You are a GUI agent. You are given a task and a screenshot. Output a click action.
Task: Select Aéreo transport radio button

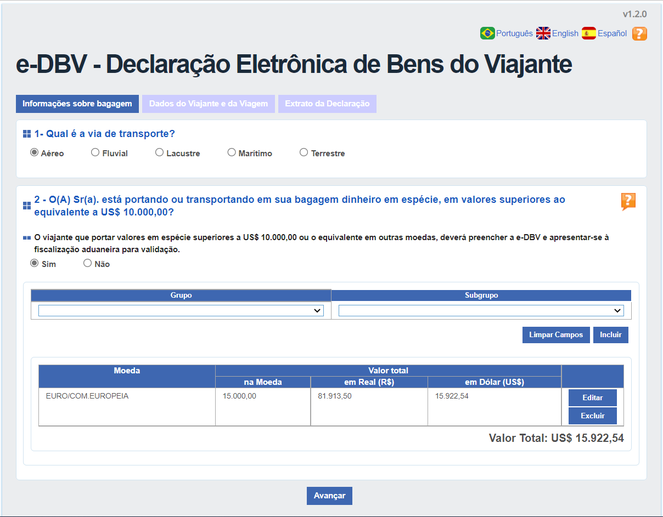[34, 153]
